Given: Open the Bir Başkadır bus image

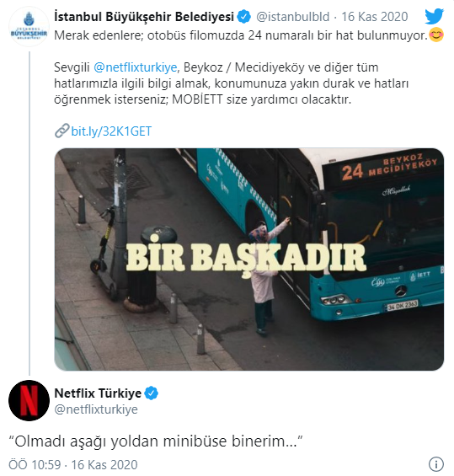Looking at the screenshot, I should [x=249, y=259].
